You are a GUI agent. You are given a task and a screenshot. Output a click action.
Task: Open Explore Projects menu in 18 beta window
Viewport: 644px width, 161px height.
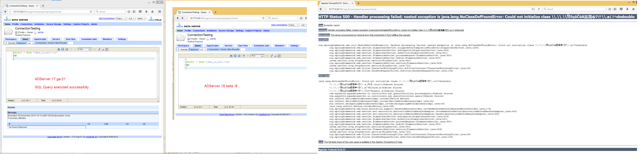253,31
